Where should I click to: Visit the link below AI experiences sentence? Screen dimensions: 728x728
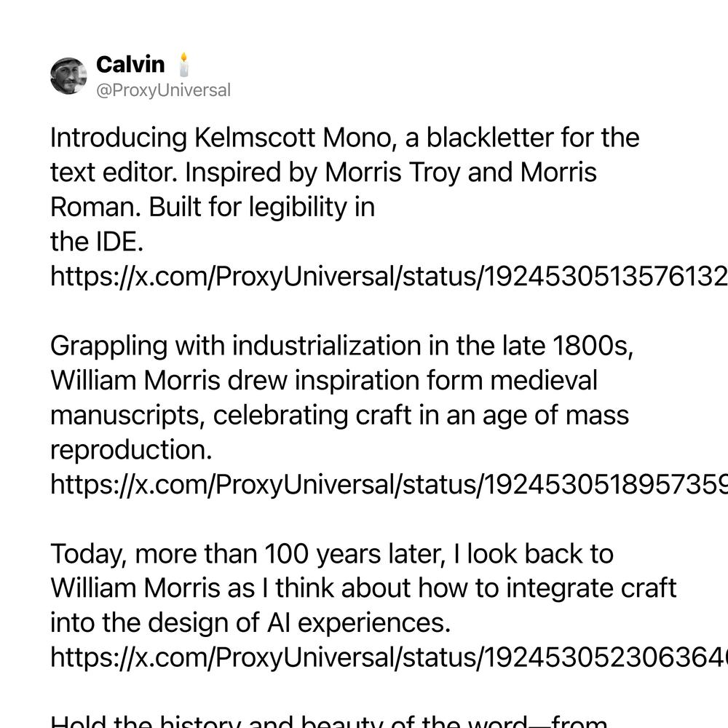[389, 657]
